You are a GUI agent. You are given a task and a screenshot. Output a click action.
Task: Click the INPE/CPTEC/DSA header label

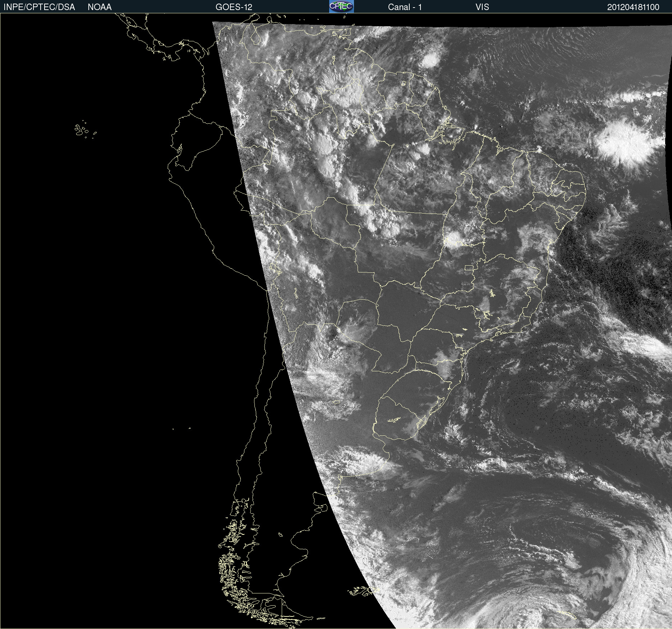39,7
